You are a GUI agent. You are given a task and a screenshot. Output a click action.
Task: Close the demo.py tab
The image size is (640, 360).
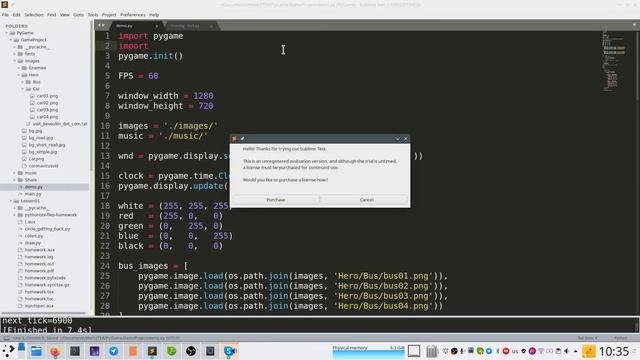click(x=156, y=26)
